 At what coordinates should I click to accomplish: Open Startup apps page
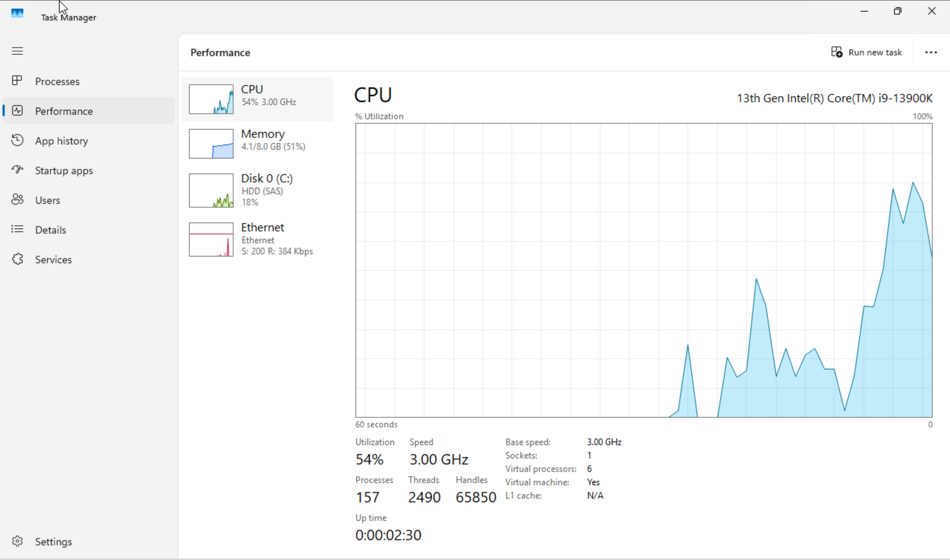coord(89,171)
